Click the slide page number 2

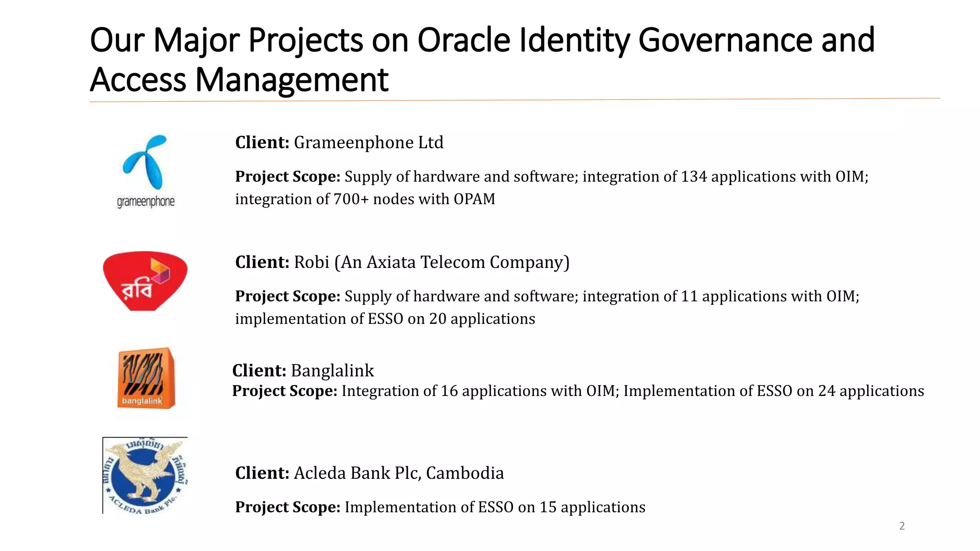pyautogui.click(x=902, y=526)
